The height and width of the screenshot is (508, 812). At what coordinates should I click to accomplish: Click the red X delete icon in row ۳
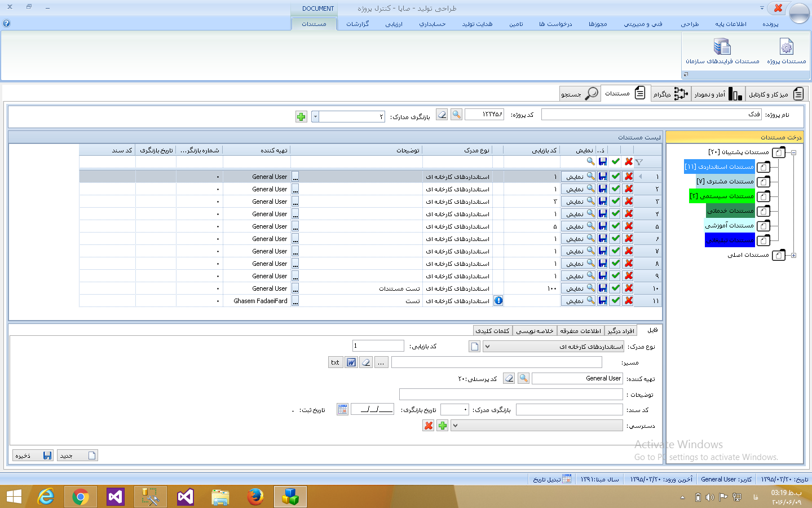629,202
